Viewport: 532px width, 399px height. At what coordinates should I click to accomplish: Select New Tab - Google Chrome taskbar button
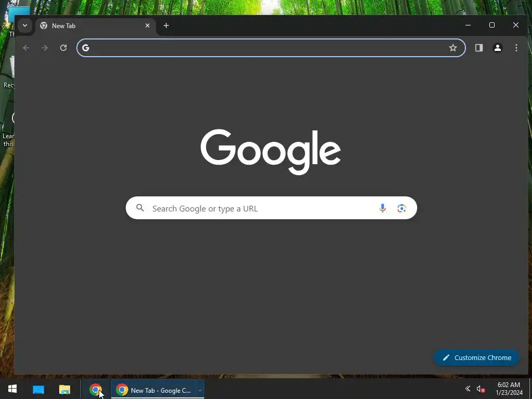tap(154, 390)
